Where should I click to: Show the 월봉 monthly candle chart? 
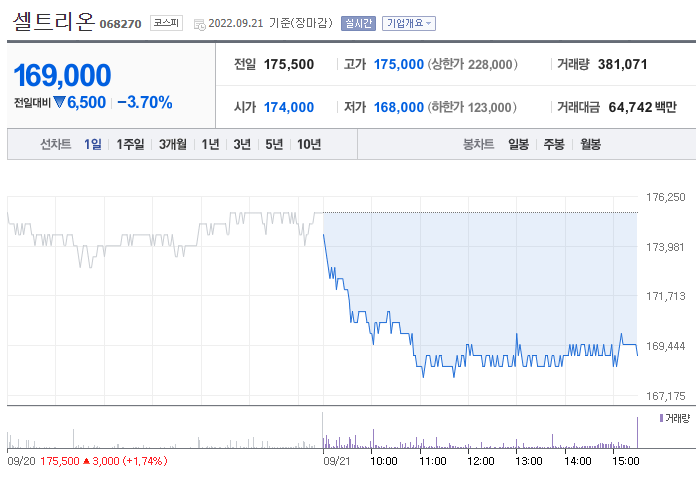(590, 144)
